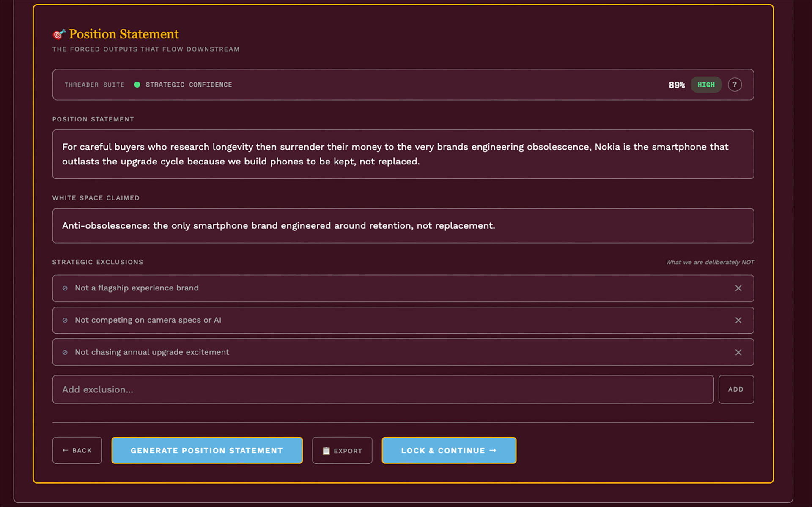This screenshot has height=507, width=812.
Task: Remove 'Not competing on camera specs or AI' exclusion
Action: [738, 320]
